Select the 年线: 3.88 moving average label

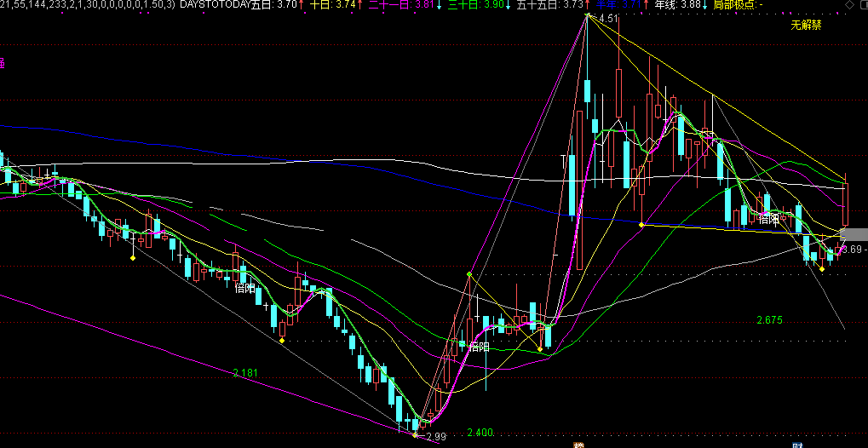pyautogui.click(x=677, y=5)
